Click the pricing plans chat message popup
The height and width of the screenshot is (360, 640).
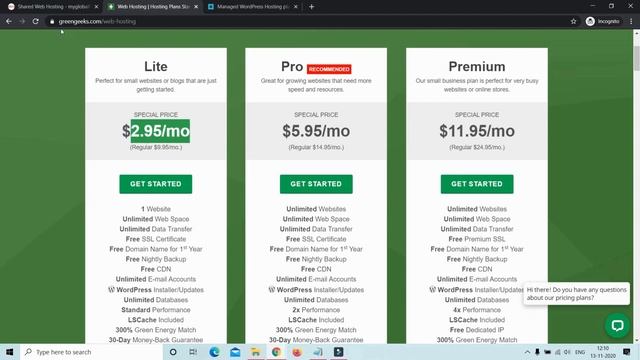coord(576,293)
